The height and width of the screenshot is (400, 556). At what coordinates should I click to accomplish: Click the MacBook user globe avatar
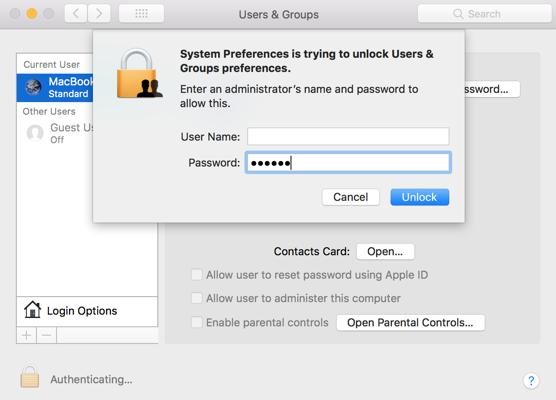coord(34,87)
